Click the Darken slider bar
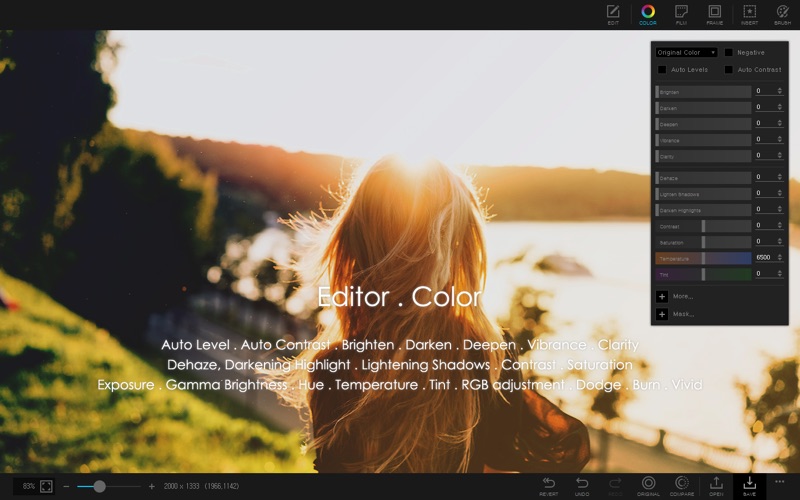Viewport: 800px width, 500px height. pyautogui.click(x=703, y=108)
